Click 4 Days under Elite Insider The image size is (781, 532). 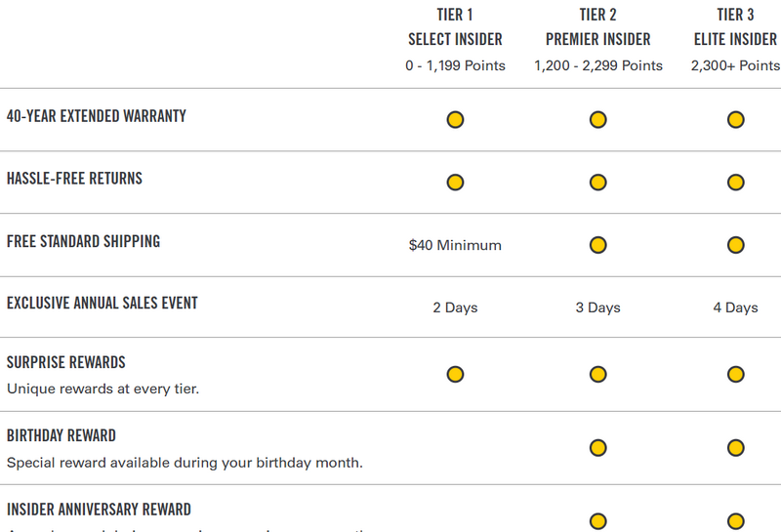(x=735, y=307)
